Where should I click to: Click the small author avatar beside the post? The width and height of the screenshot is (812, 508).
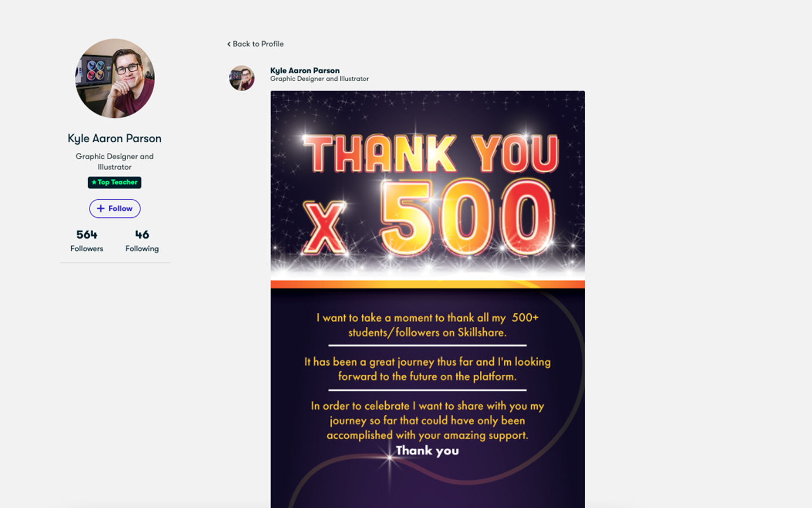pos(242,78)
